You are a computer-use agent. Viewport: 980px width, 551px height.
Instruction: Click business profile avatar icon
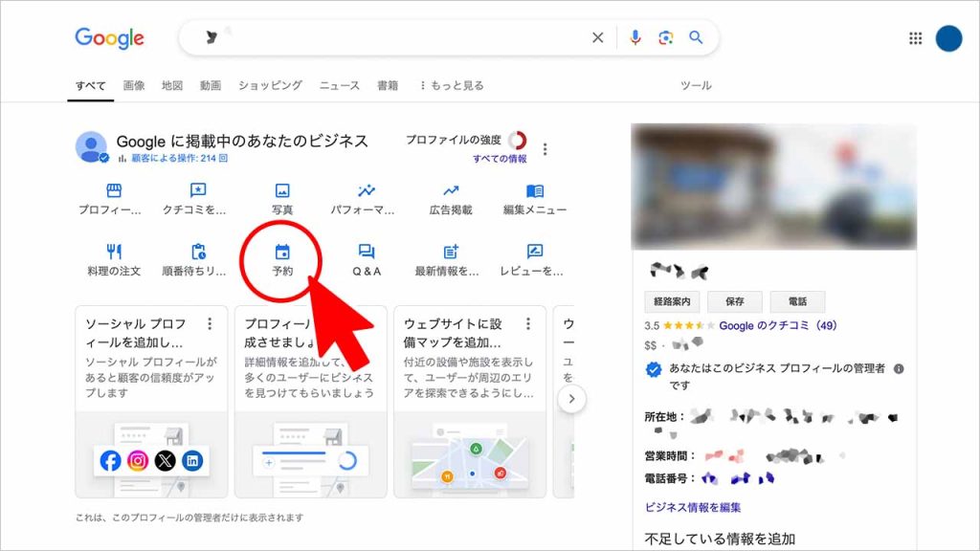[x=91, y=147]
